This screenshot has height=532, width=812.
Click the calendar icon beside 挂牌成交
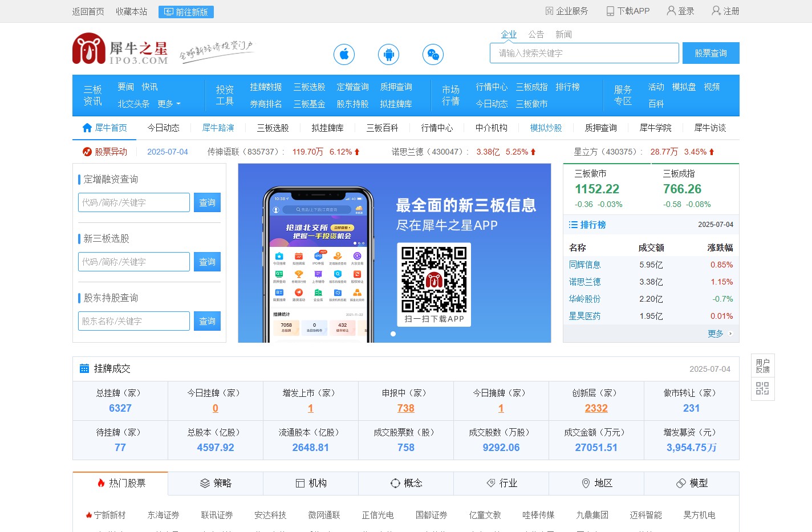click(x=84, y=368)
